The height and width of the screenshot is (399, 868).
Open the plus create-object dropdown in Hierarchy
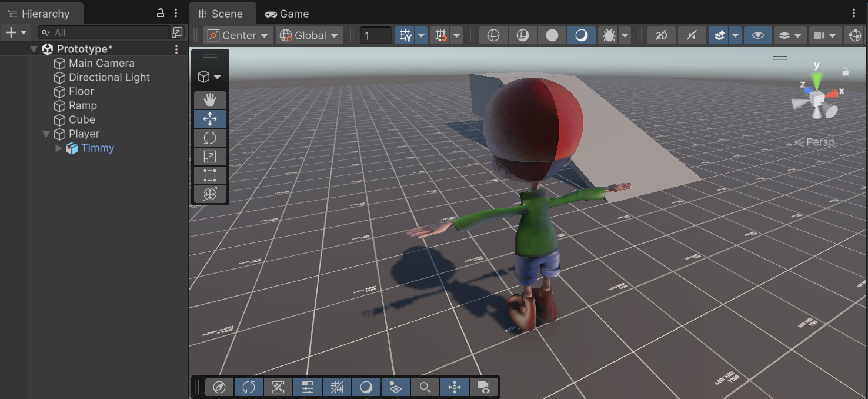click(16, 32)
